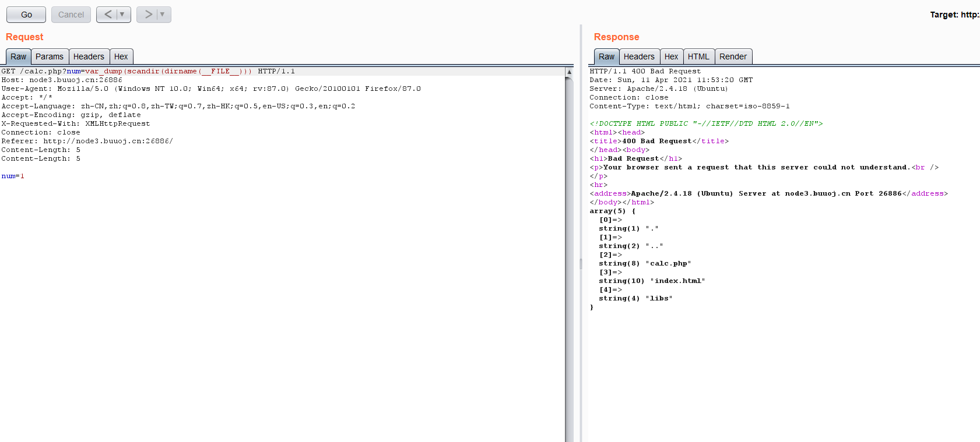Viewport: 980px width, 442px height.
Task: Click the splitter handle between request and response
Action: [x=581, y=264]
